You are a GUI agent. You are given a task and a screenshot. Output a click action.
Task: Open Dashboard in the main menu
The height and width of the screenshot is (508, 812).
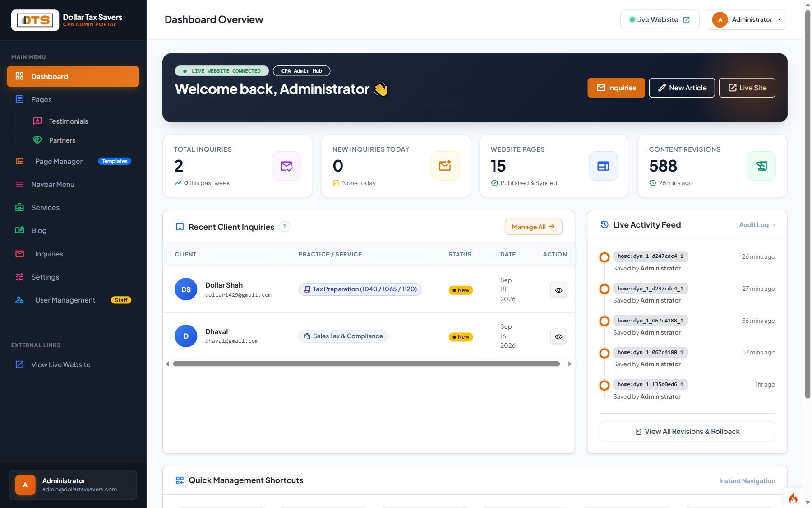(73, 76)
